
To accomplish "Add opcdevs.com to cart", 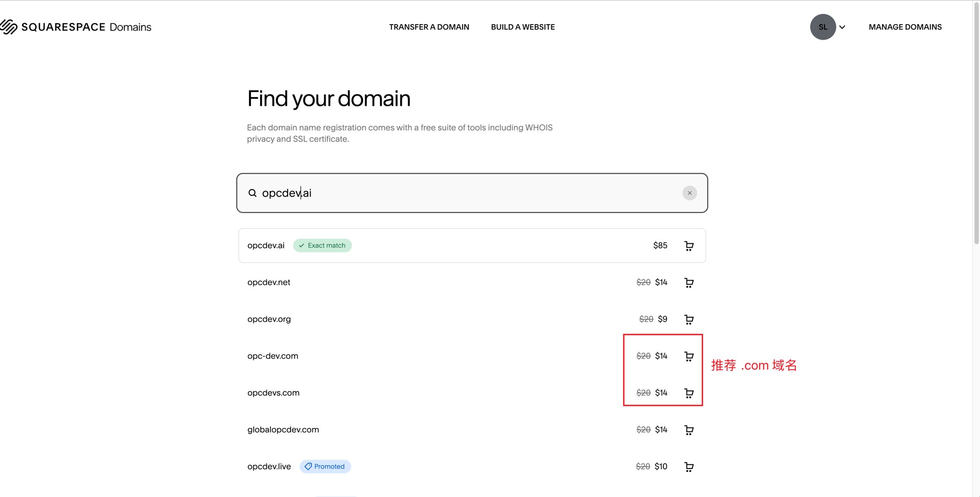I will tap(689, 393).
